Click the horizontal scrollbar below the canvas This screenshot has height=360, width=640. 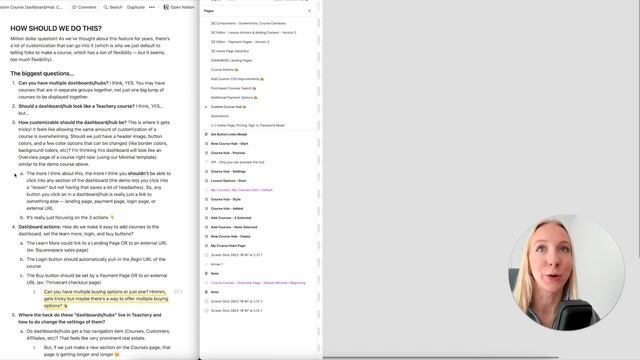[x=441, y=358]
